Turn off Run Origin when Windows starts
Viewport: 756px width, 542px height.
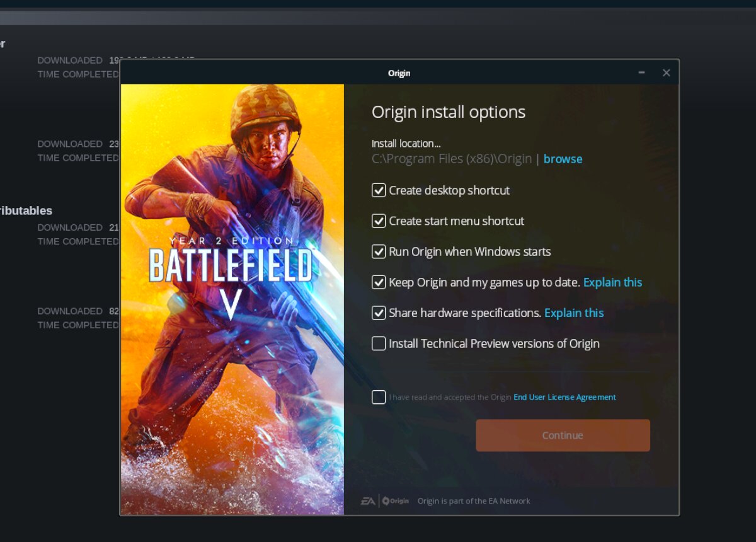379,251
